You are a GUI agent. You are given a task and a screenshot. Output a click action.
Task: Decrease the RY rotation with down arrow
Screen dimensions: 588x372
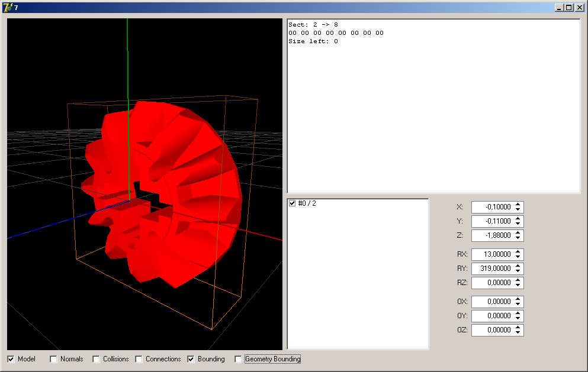click(x=518, y=271)
